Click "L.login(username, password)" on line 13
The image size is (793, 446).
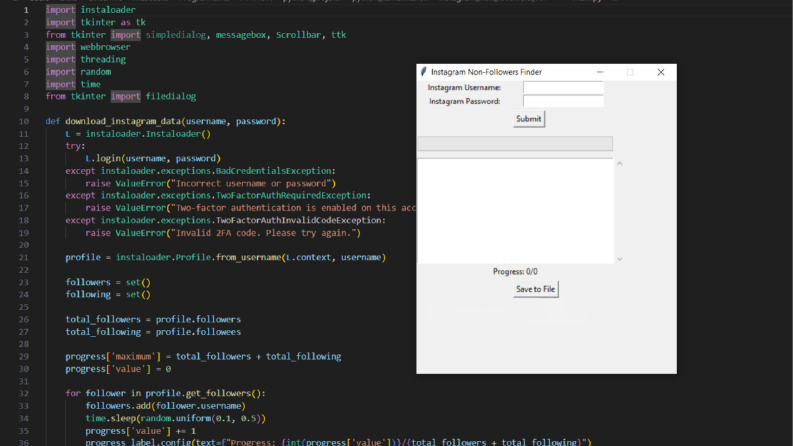pos(153,158)
